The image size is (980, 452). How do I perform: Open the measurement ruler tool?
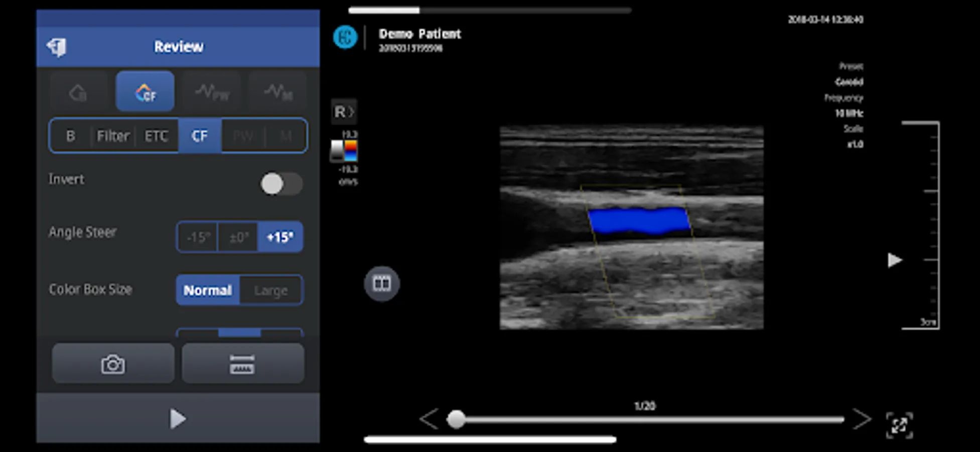242,364
